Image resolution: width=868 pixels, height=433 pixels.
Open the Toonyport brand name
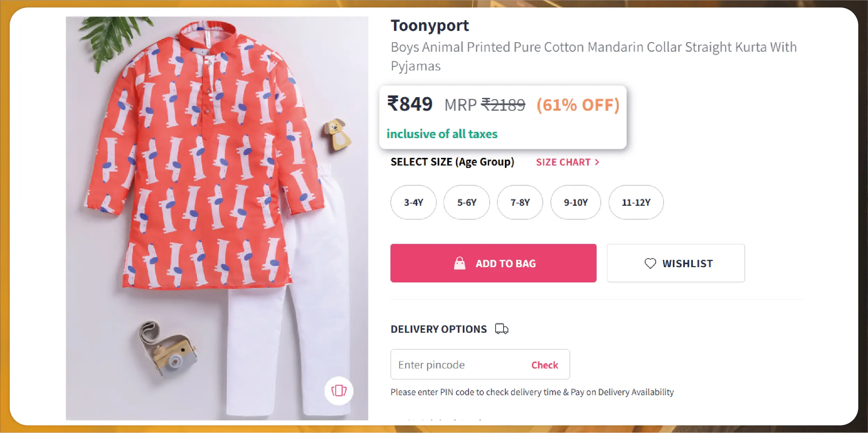click(x=430, y=26)
